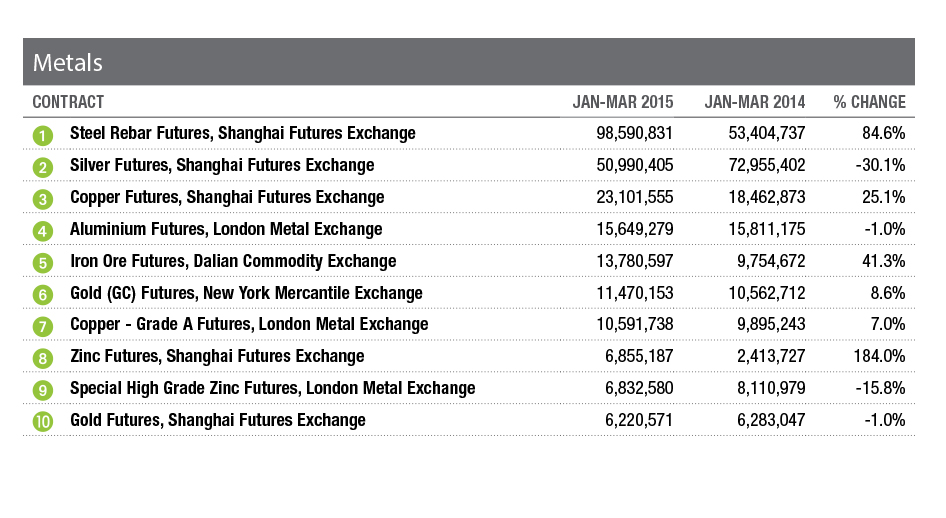Viewport: 946px width, 518px height.
Task: Click the green rank 1 badge icon
Action: tap(42, 135)
